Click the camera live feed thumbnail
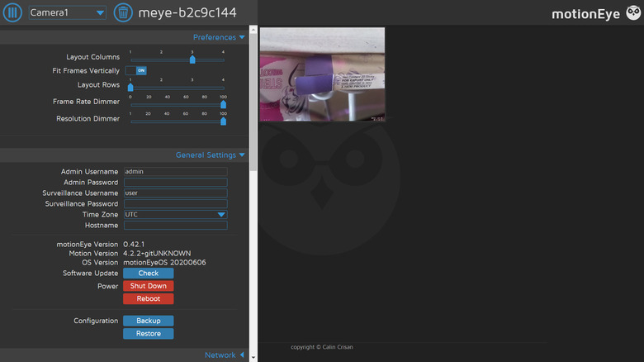The height and width of the screenshot is (362, 644). (322, 74)
